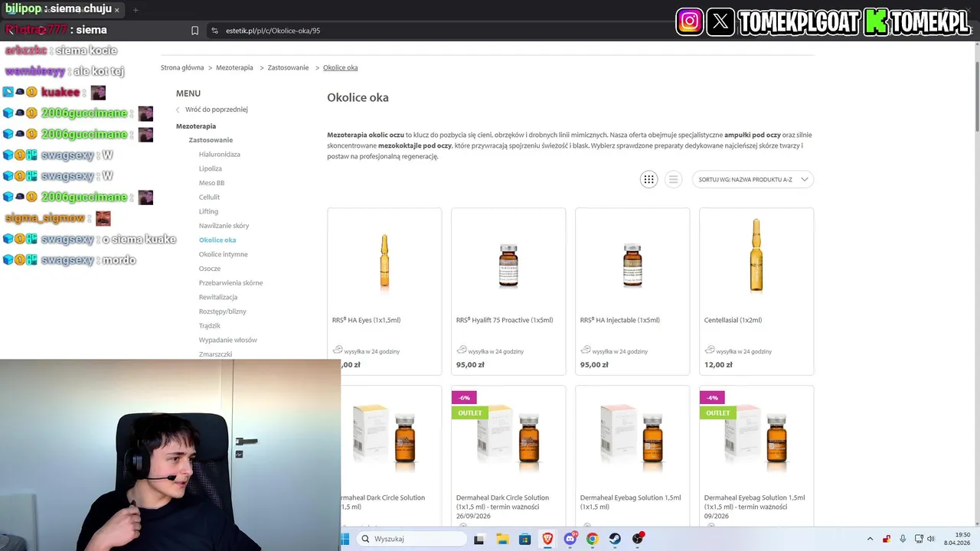Image resolution: width=980 pixels, height=551 pixels.
Task: Click RRS HA Injectable (1x5ml) title
Action: [x=620, y=320]
